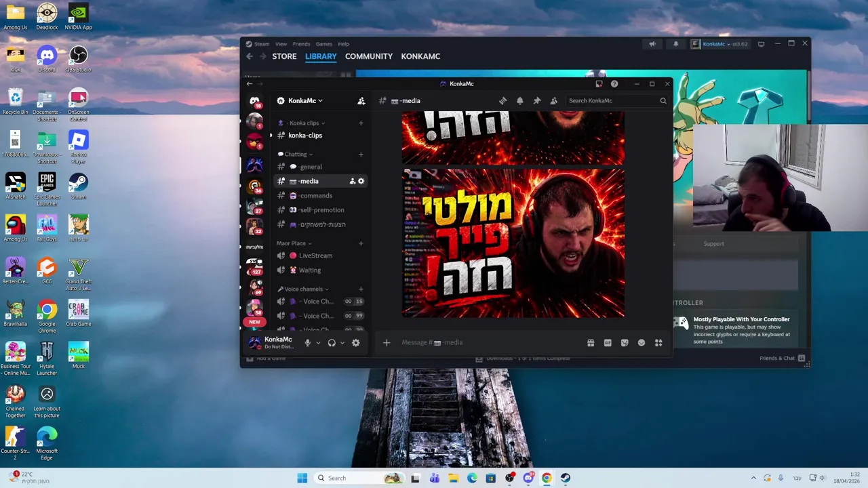Toggle headphones deafen in Discord user panel
Viewport: 868px width, 488px height.
(x=332, y=343)
